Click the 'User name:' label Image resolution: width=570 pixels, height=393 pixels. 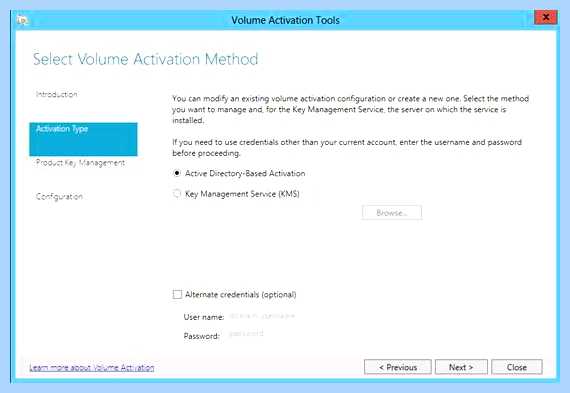click(204, 317)
